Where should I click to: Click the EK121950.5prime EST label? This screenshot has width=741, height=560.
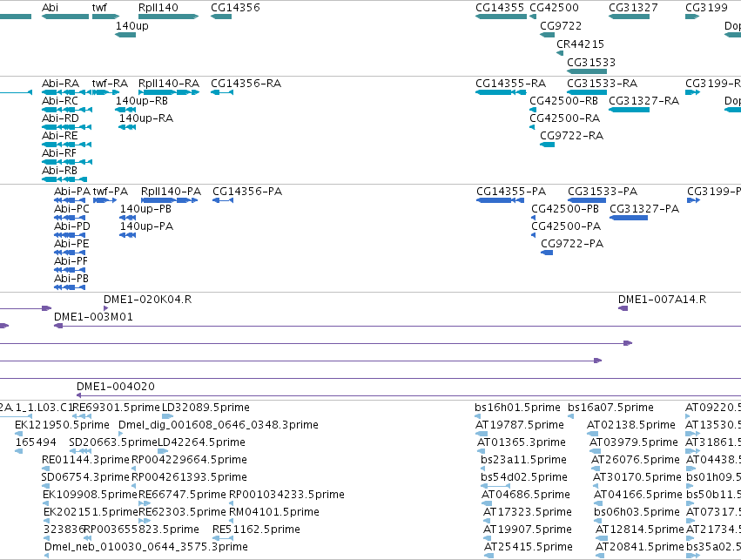62,425
